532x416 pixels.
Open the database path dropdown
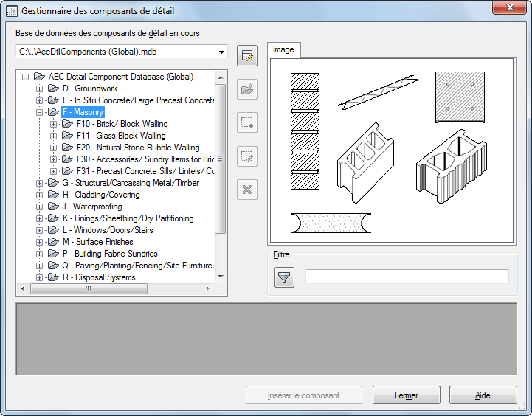(x=221, y=52)
